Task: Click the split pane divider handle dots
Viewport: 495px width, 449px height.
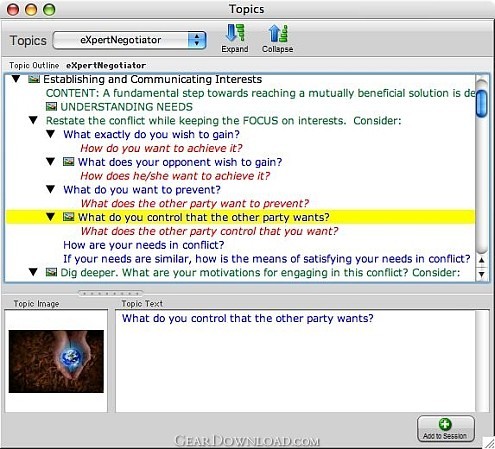Action: pyautogui.click(x=111, y=293)
